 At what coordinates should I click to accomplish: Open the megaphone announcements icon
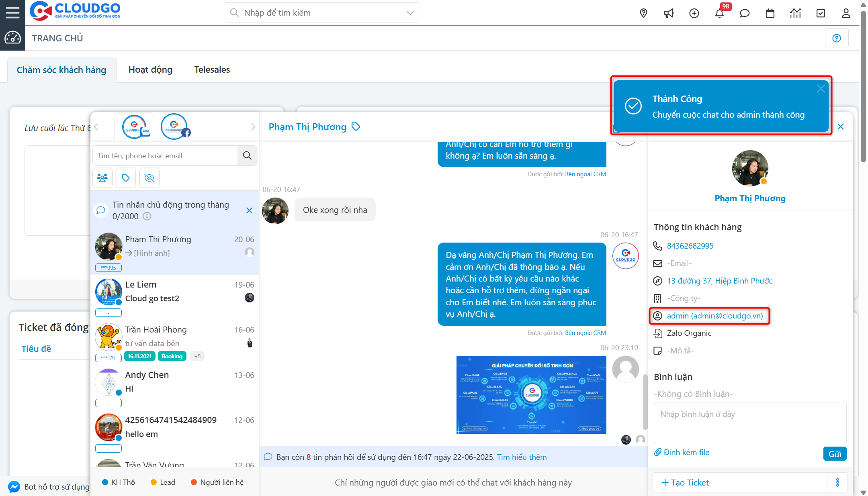(669, 13)
